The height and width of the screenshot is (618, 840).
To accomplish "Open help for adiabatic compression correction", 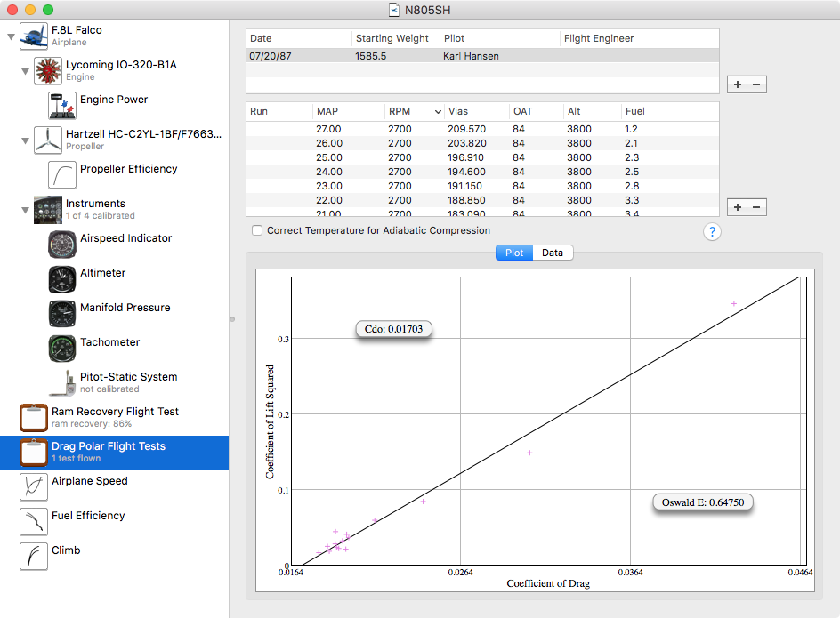I will coord(712,232).
